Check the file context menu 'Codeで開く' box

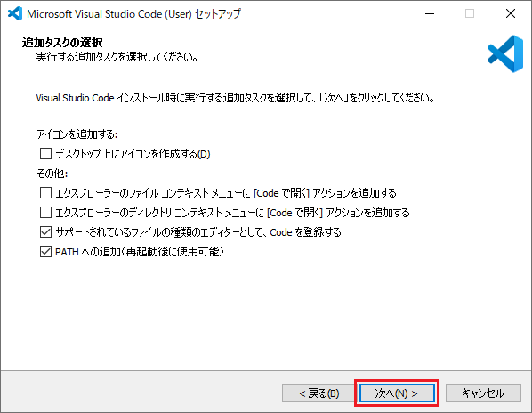click(45, 193)
